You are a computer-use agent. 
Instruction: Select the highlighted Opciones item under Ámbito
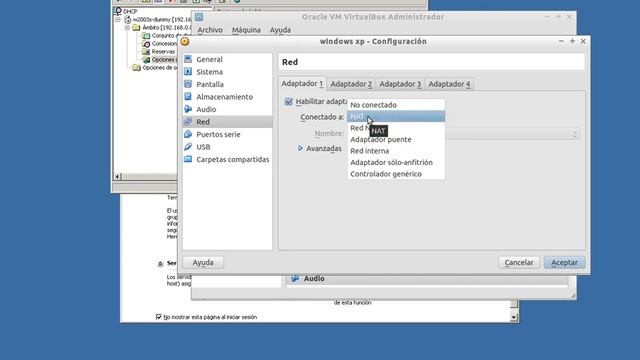point(160,60)
